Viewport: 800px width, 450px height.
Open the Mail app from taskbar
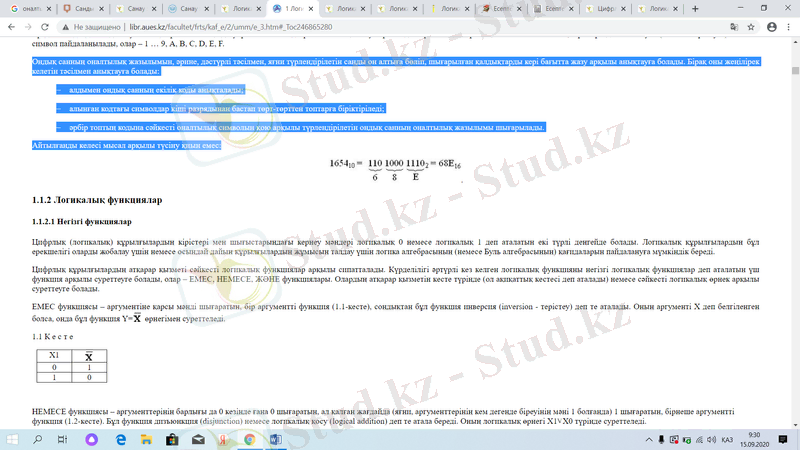coord(198,439)
